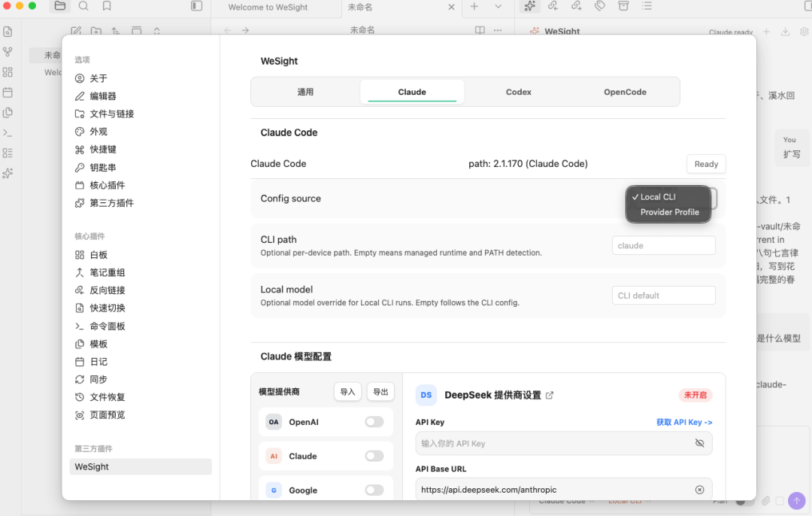Open 获取 API Key link
Screen dimensions: 812x516
click(684, 422)
